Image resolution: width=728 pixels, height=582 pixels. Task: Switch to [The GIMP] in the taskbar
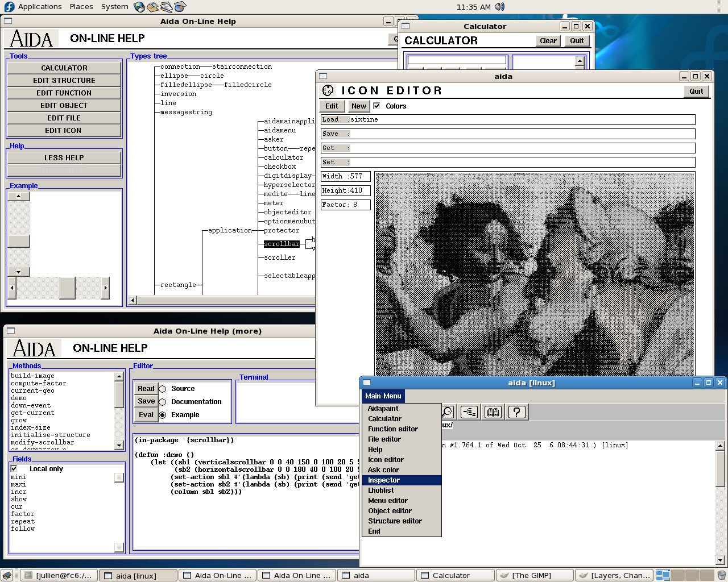click(535, 575)
